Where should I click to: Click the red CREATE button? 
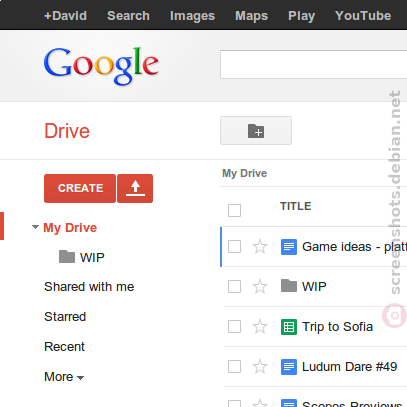[80, 188]
